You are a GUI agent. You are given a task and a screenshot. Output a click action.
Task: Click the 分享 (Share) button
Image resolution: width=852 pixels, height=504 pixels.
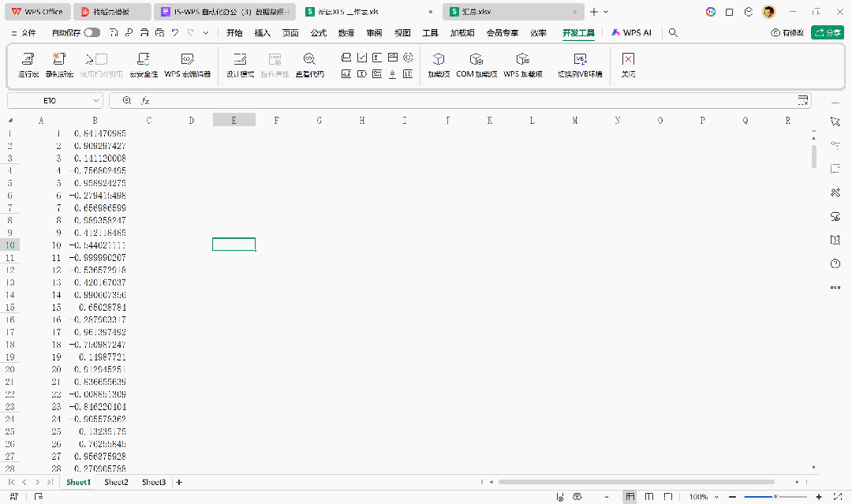point(826,32)
